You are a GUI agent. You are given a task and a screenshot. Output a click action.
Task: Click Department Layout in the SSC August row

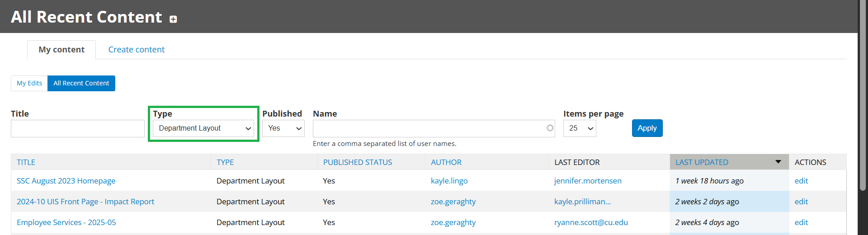[x=250, y=181]
